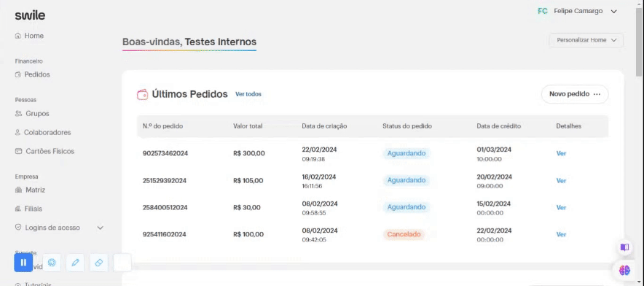Select the eraser tool

coord(98,263)
